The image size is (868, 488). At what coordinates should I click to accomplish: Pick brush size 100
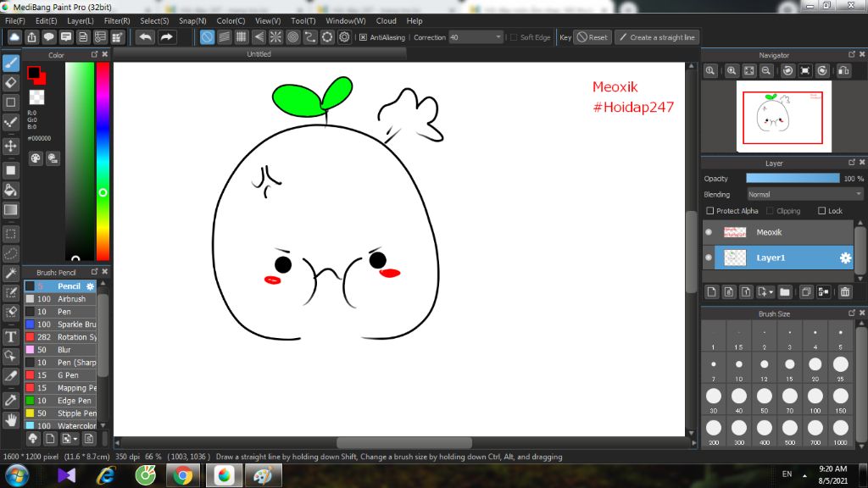pyautogui.click(x=815, y=400)
